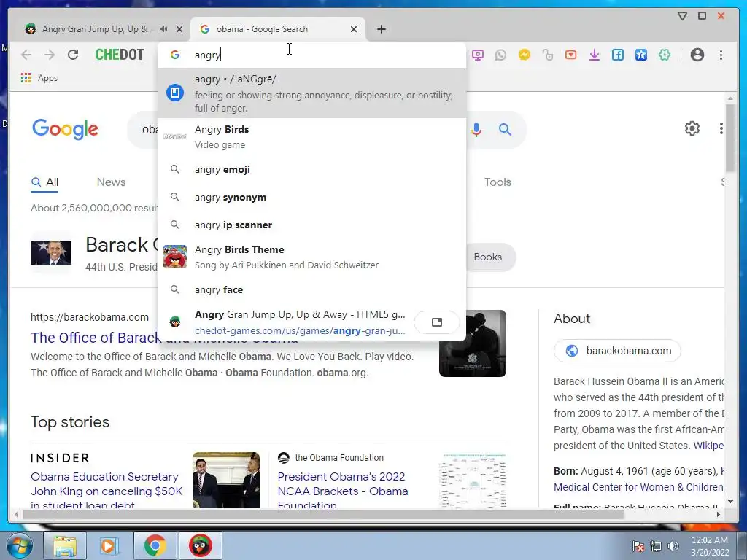Open File Explorer from the taskbar
747x560 pixels.
(x=65, y=545)
